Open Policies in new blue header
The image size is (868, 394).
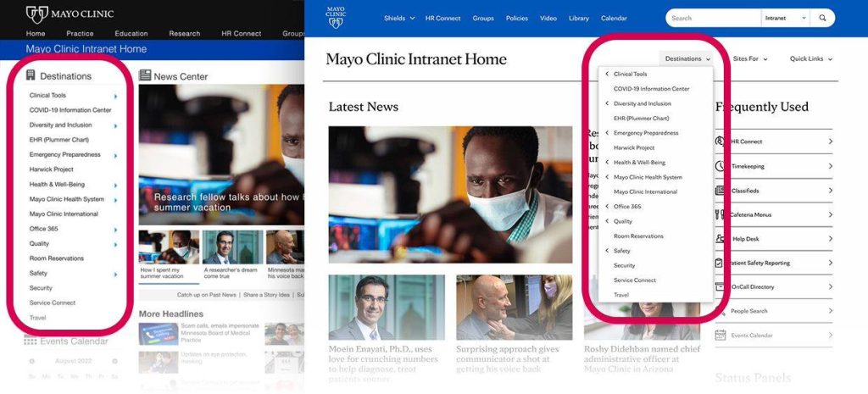516,19
